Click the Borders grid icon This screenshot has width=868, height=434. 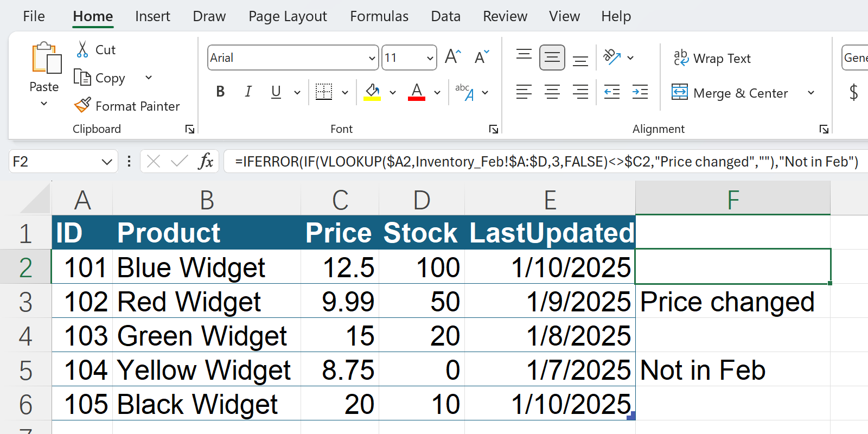(324, 92)
